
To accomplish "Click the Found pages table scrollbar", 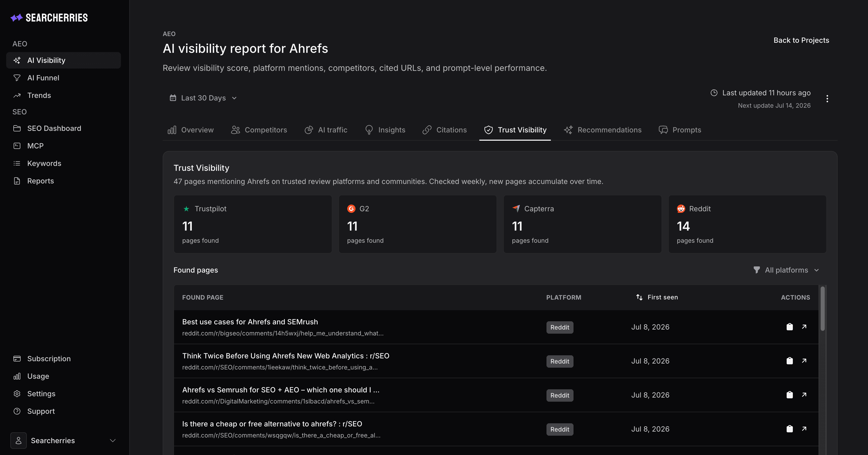I will [x=822, y=309].
